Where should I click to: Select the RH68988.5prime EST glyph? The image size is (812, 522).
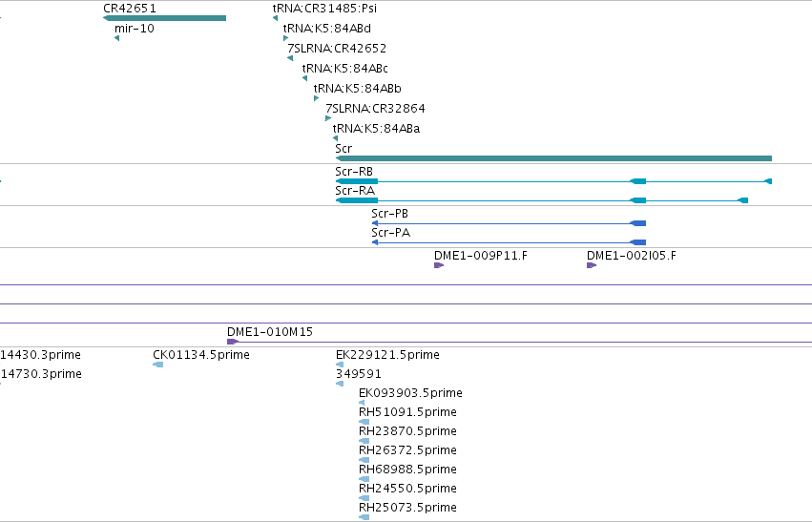(x=364, y=479)
